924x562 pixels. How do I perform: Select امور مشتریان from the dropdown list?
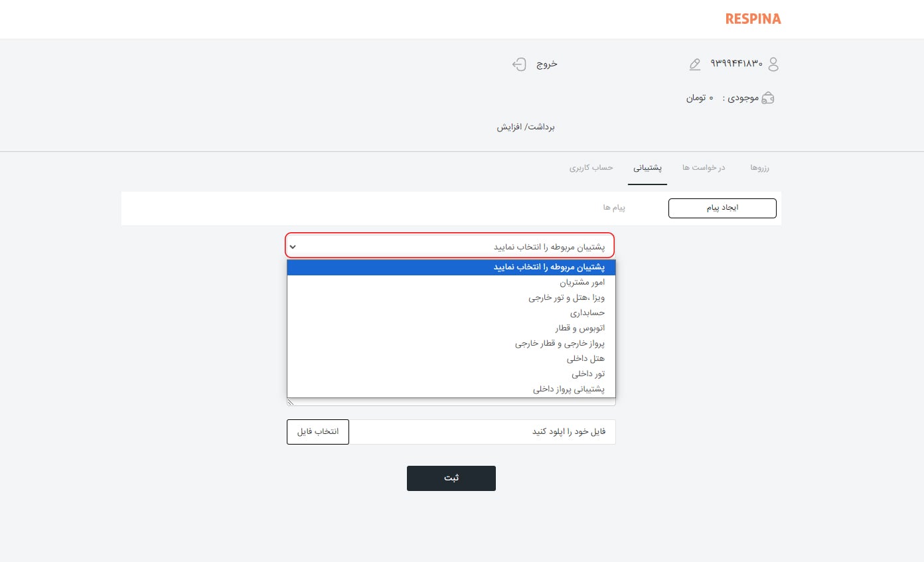(581, 282)
